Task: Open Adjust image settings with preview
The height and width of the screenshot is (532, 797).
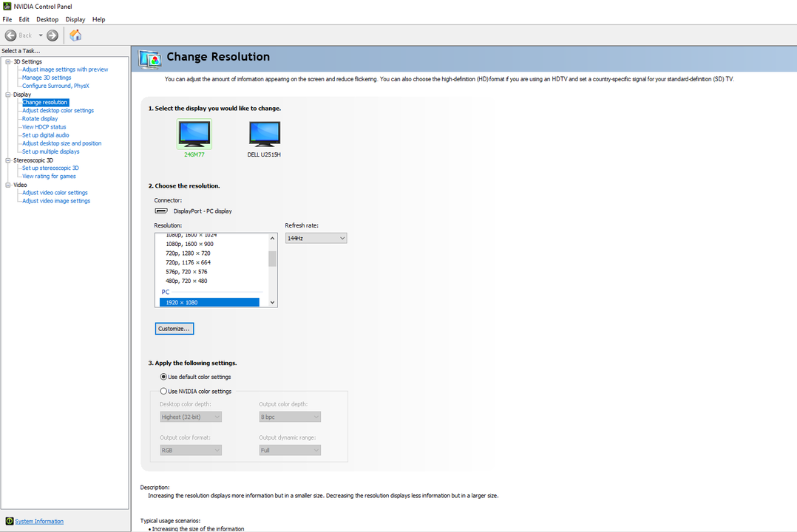Action: tap(65, 69)
